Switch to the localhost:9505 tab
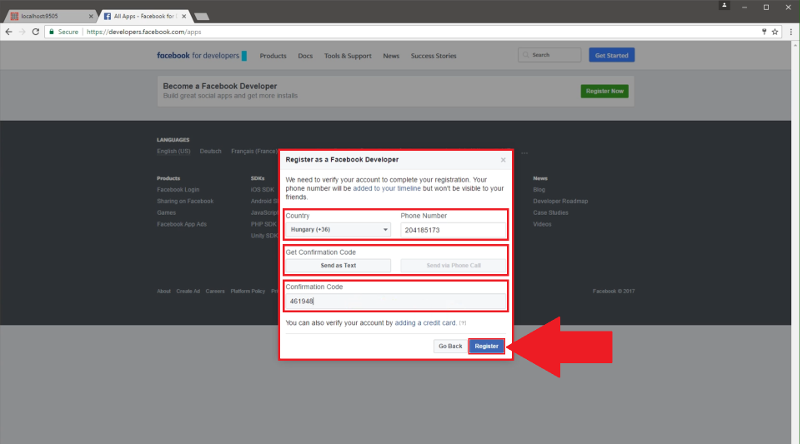The height and width of the screenshot is (444, 800). (x=45, y=17)
